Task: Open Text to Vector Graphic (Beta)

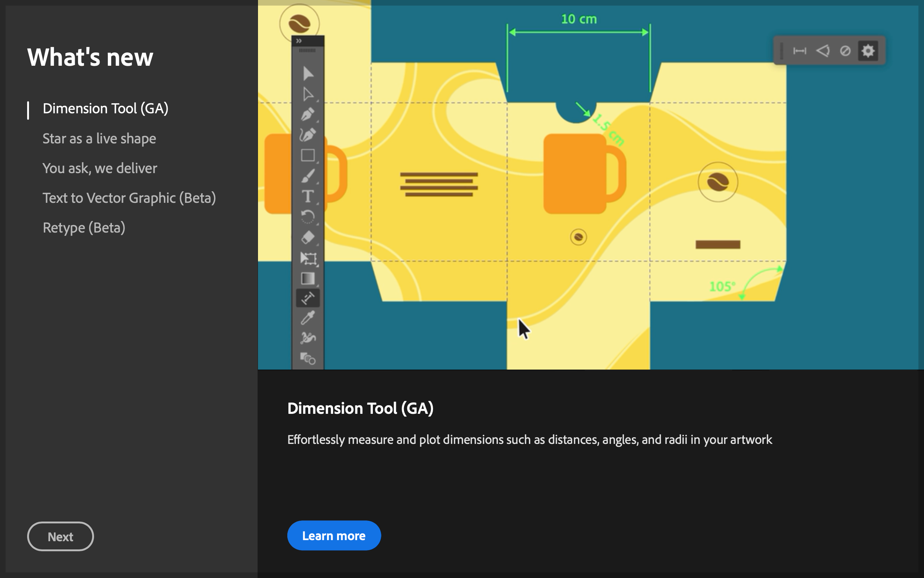Action: (x=129, y=198)
